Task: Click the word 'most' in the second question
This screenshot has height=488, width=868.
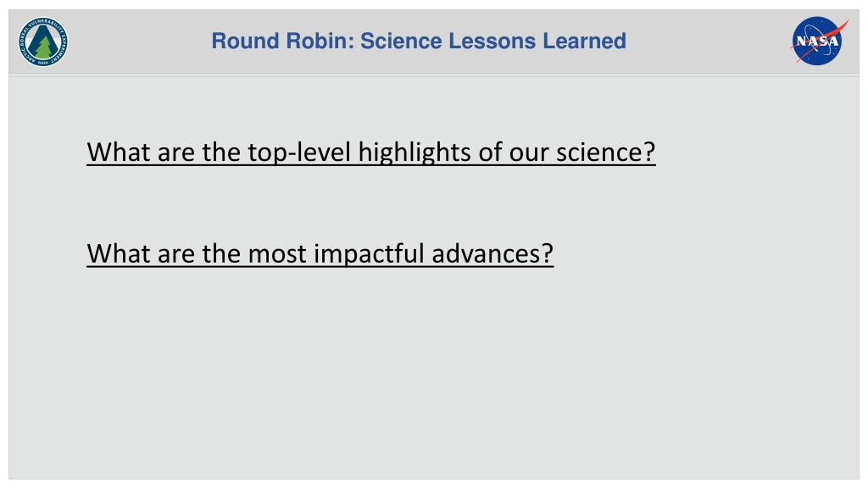Action: 277,254
